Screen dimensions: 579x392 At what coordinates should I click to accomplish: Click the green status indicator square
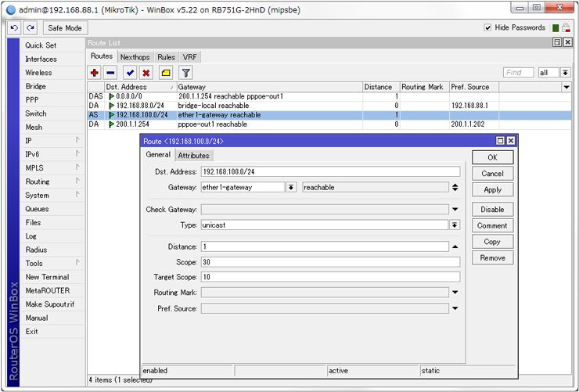pos(556,27)
